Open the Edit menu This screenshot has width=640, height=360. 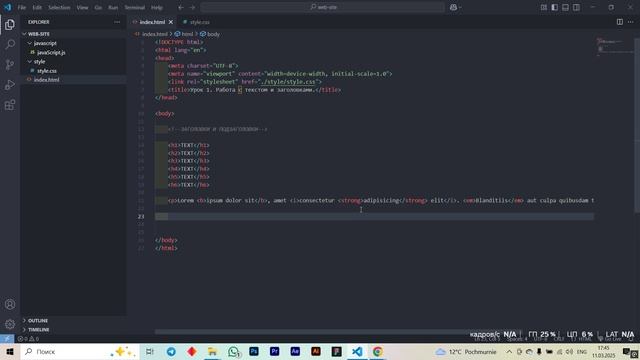37,7
